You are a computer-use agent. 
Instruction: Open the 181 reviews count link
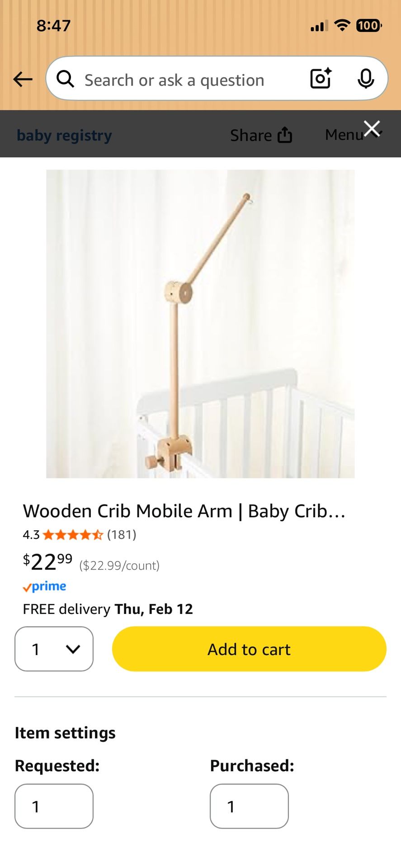pyautogui.click(x=122, y=535)
